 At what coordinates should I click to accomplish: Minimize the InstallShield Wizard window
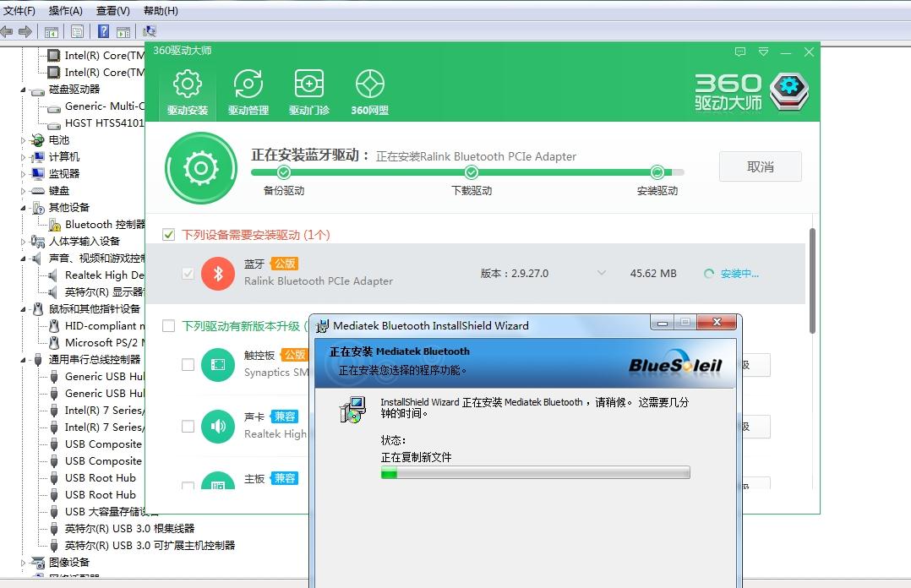663,323
